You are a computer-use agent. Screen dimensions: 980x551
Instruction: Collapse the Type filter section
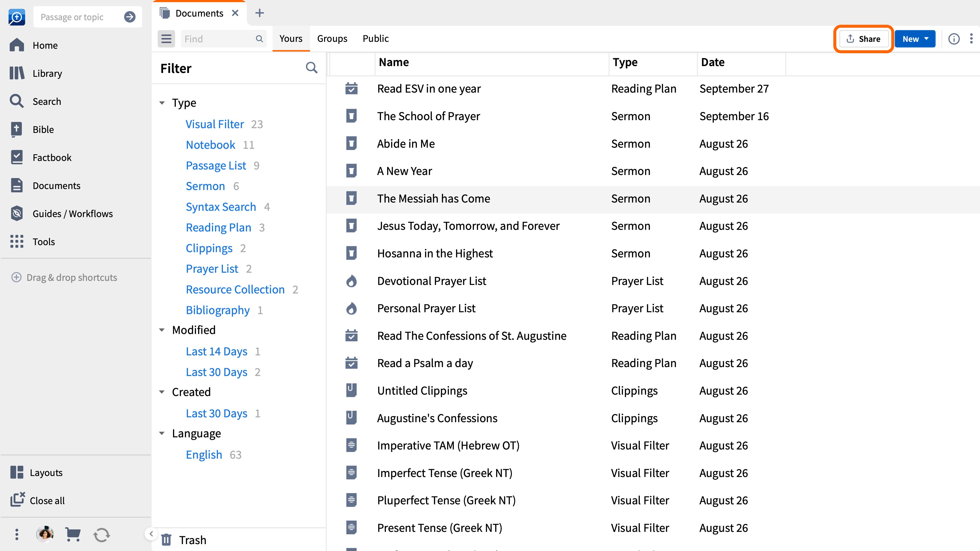[x=162, y=103]
